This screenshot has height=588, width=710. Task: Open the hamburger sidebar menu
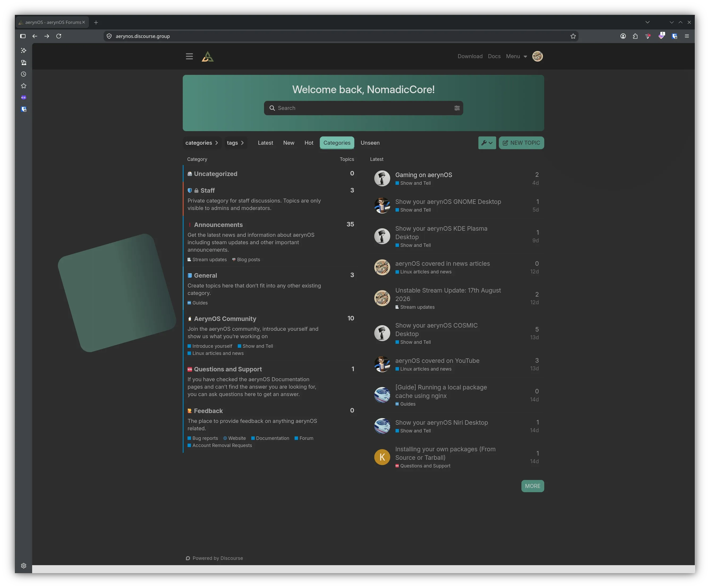pos(189,57)
